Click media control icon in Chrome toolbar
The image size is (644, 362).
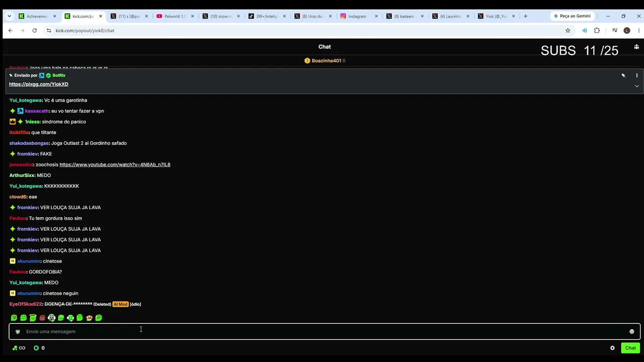614,30
